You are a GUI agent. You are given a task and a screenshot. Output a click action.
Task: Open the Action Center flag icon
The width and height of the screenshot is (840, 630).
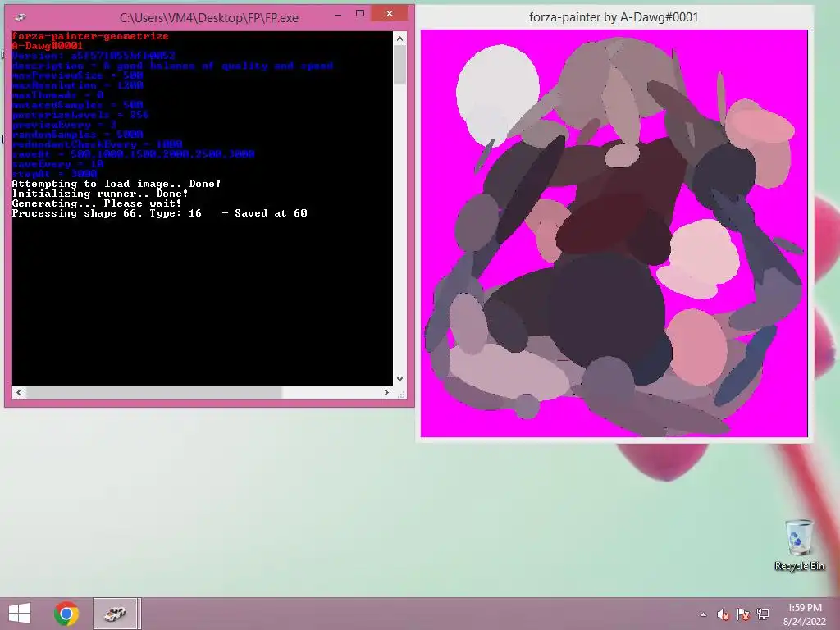[x=743, y=614]
